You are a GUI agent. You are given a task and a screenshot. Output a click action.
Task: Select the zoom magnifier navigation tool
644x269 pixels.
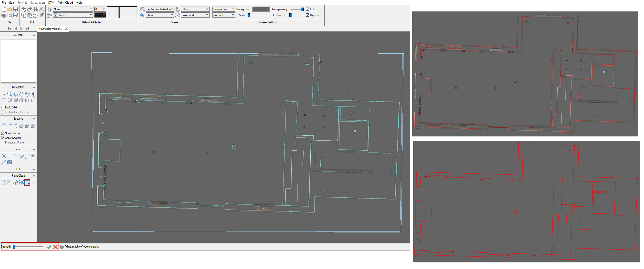pos(10,94)
